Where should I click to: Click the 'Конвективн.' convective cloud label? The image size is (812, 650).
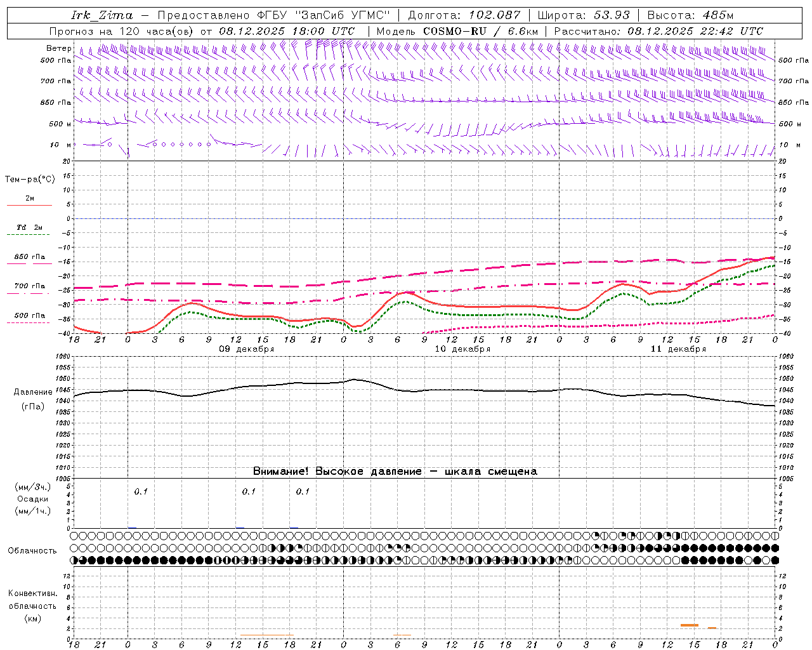pos(32,594)
